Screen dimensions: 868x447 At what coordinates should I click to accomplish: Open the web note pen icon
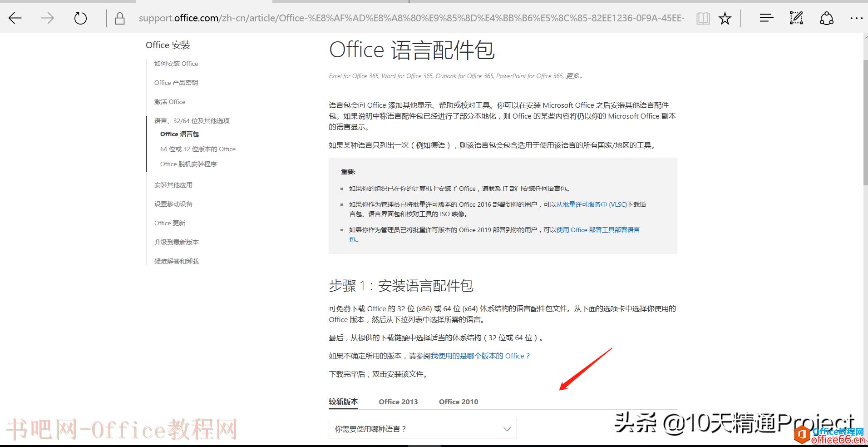coord(796,18)
